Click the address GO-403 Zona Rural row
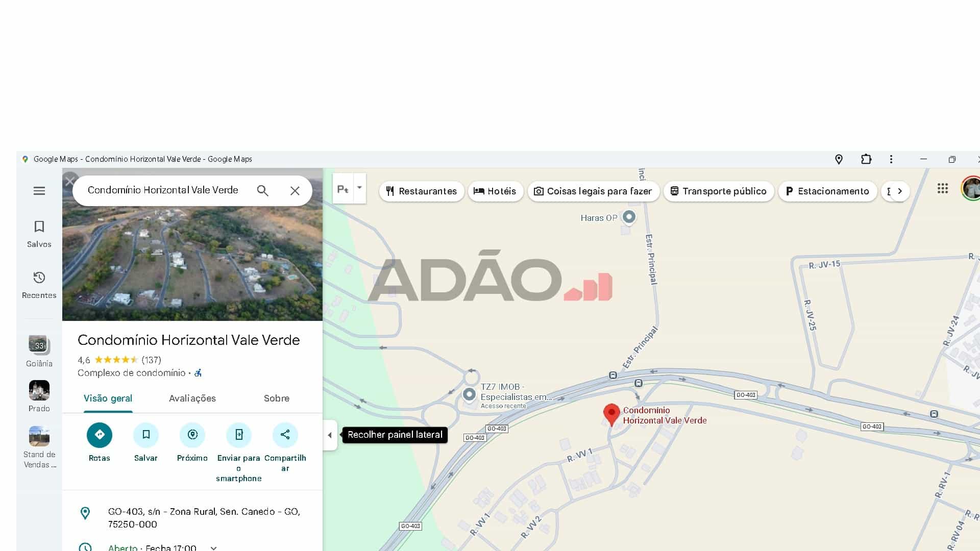The image size is (980, 551). 192,518
